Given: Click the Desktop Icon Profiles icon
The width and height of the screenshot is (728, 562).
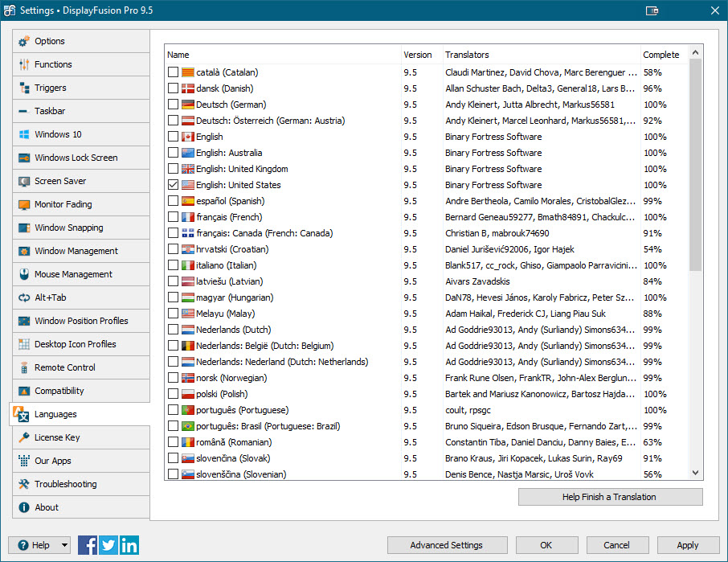Looking at the screenshot, I should 24,344.
